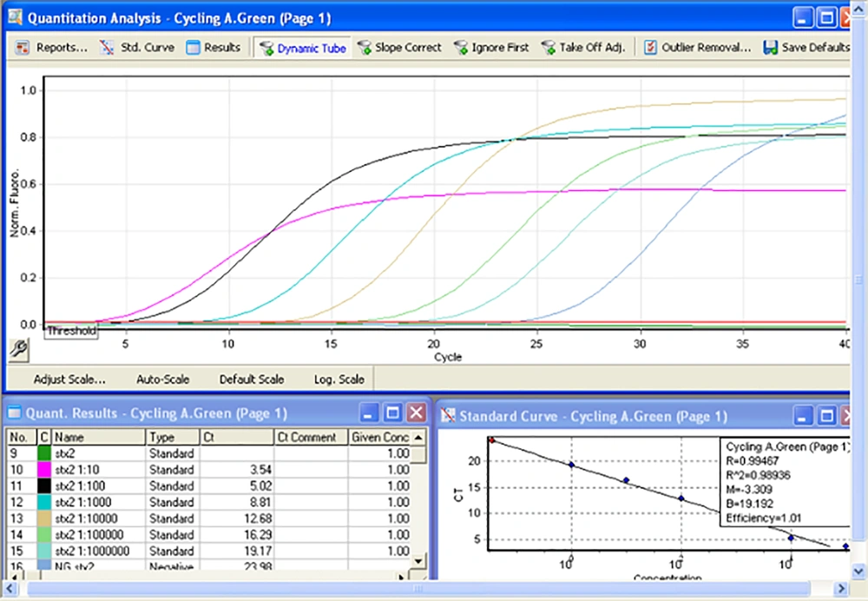Click light green swatch for stx2 1:100000
The height and width of the screenshot is (601, 868).
(43, 534)
